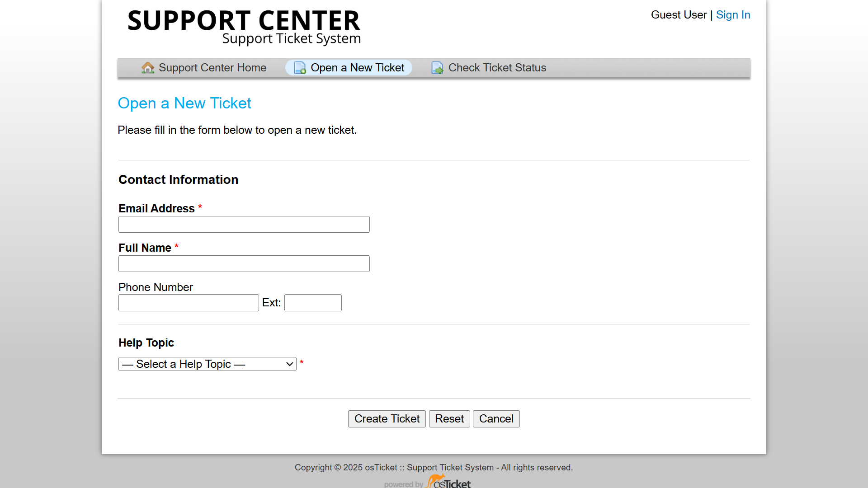Viewport: 868px width, 488px height.
Task: Click the house icon for Support Center Home
Action: pos(148,68)
